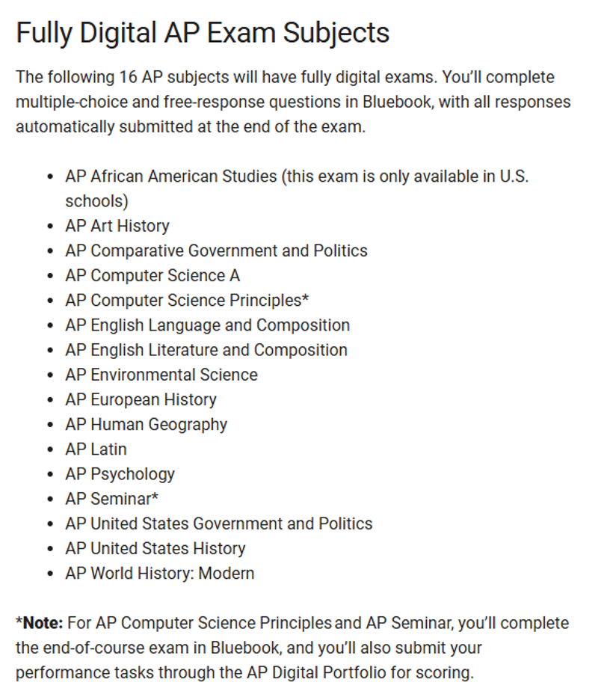Viewport: 607px width, 700px height.
Task: Click AP World History: Modern entry
Action: pyautogui.click(x=160, y=573)
